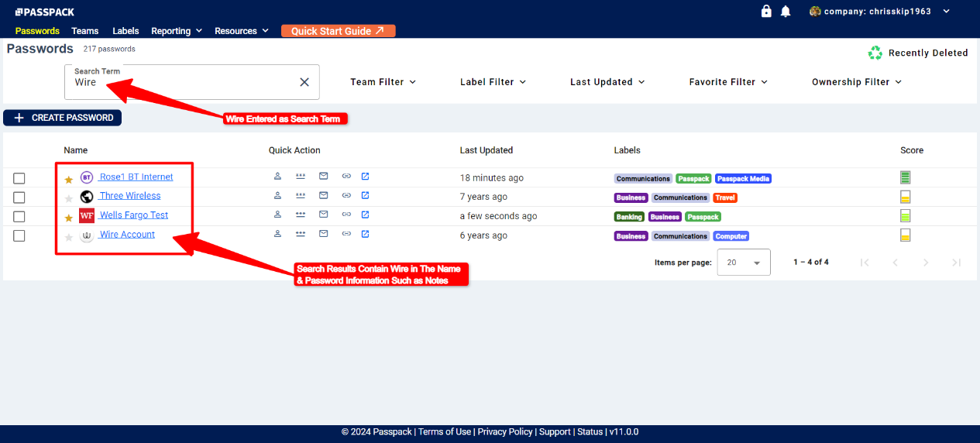Copy link for Wells Fargo Test

pos(346,215)
